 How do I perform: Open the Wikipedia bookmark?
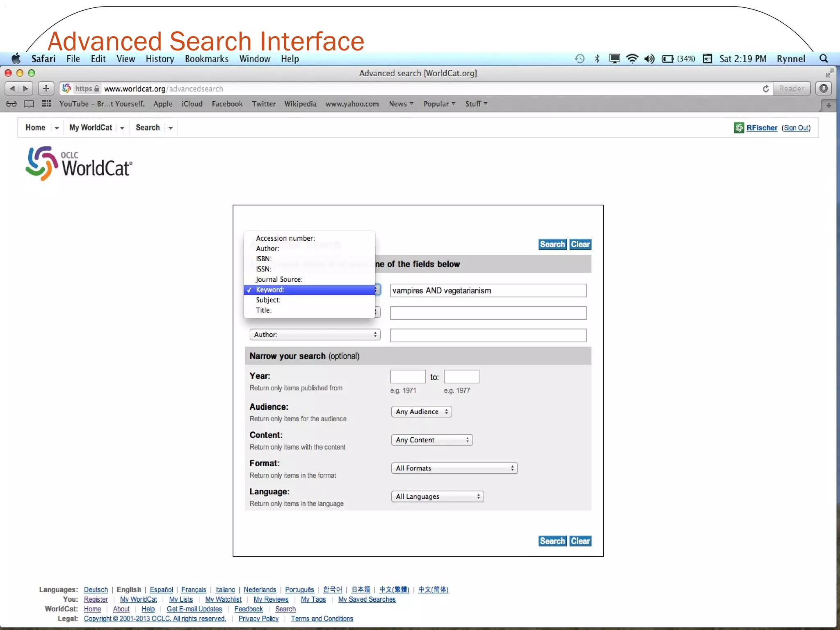click(300, 104)
